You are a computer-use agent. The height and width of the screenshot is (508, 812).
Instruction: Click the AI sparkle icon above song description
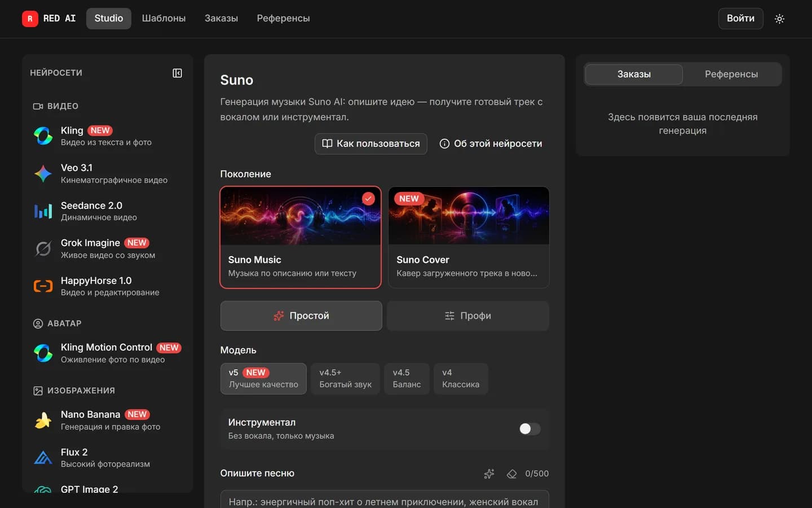point(489,474)
